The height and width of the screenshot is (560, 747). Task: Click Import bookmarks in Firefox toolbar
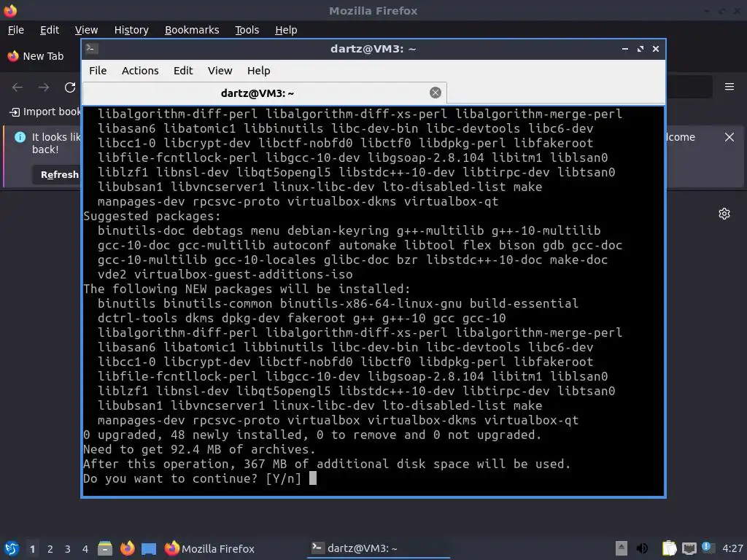click(45, 112)
